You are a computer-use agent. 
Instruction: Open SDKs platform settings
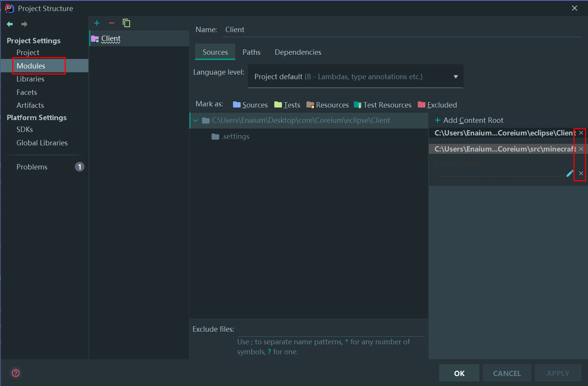[x=25, y=129]
